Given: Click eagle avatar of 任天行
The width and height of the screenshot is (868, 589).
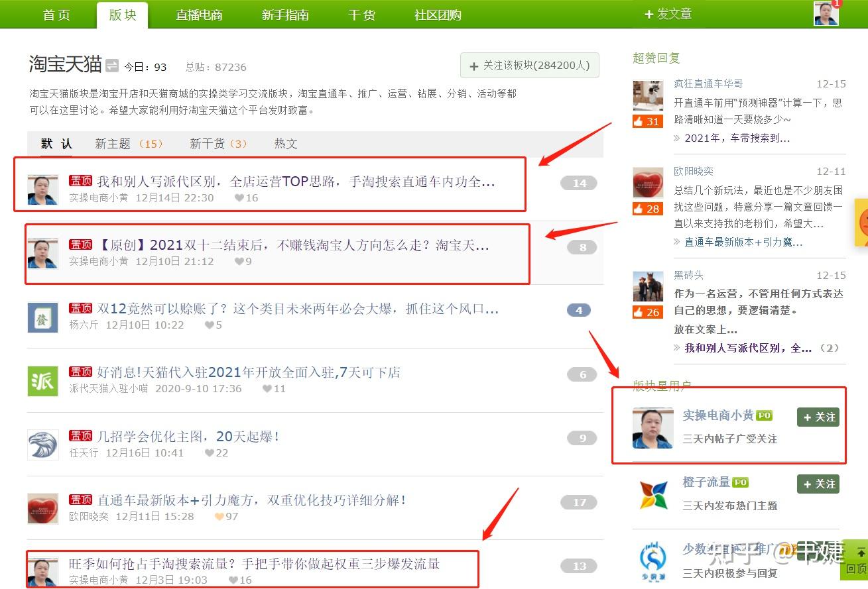Looking at the screenshot, I should point(42,445).
